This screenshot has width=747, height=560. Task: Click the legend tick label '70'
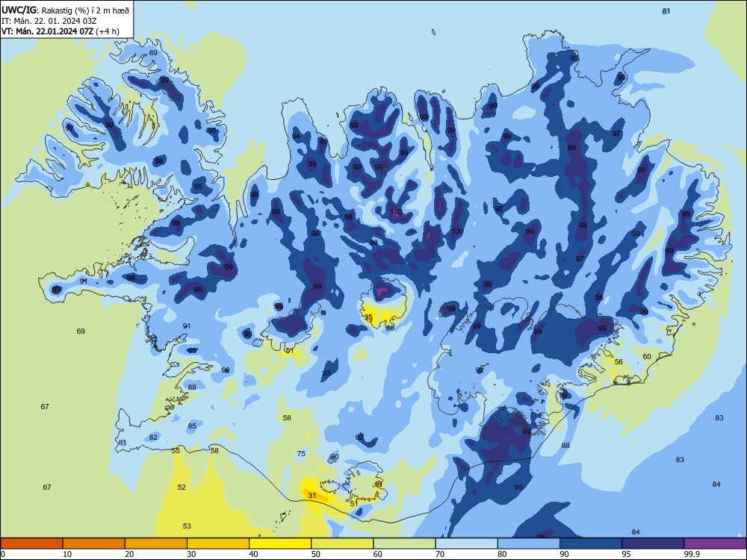pos(440,554)
